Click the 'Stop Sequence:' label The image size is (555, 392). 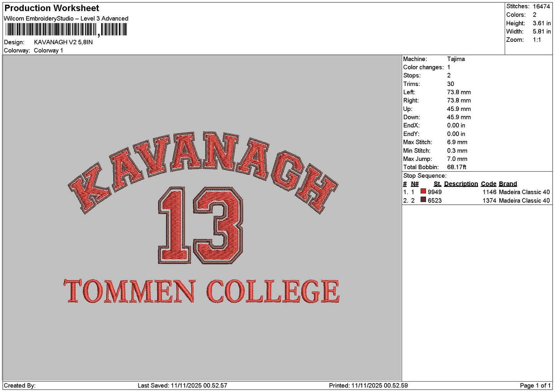point(425,176)
